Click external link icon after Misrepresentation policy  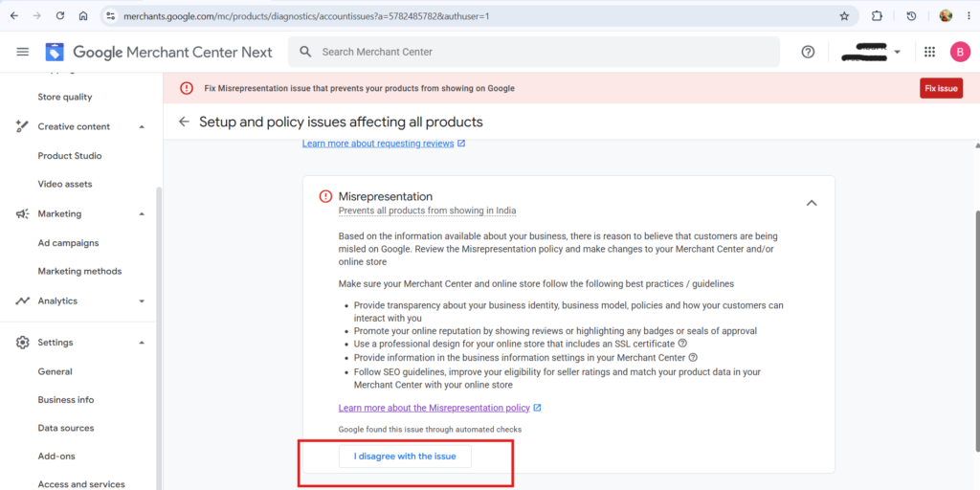[x=537, y=408]
